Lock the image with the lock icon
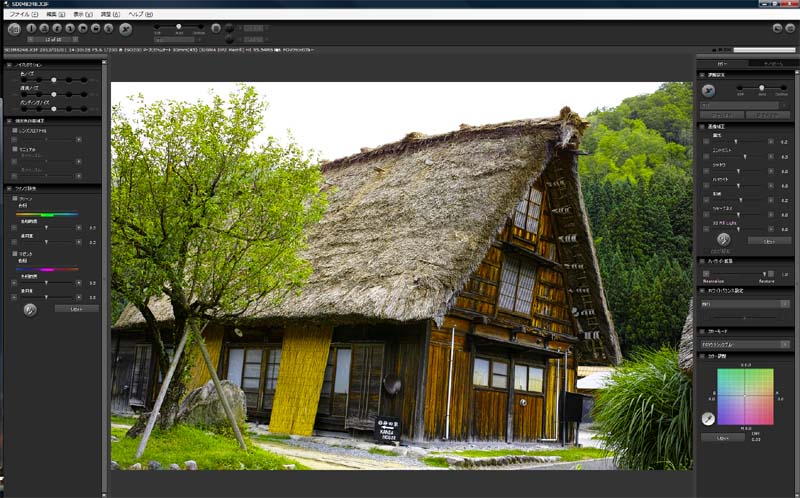The image size is (800, 498). pyautogui.click(x=95, y=29)
